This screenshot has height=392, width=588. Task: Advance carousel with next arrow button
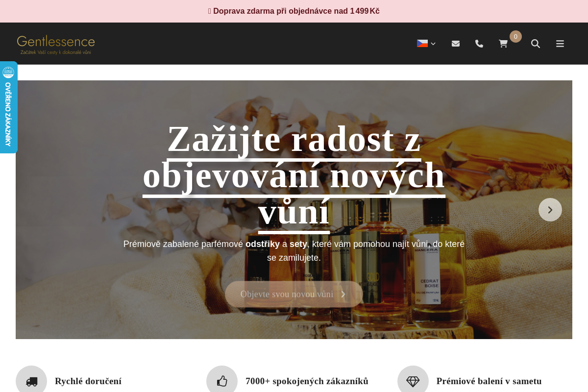click(550, 210)
